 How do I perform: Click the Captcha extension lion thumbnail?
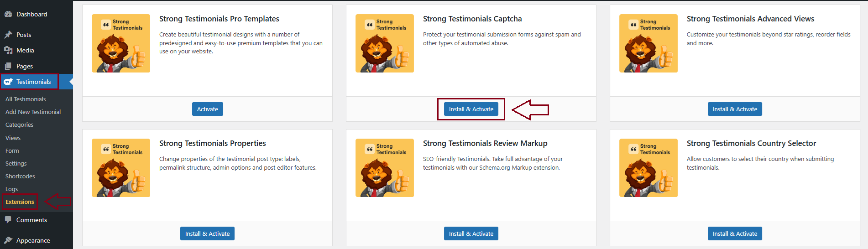(x=385, y=43)
